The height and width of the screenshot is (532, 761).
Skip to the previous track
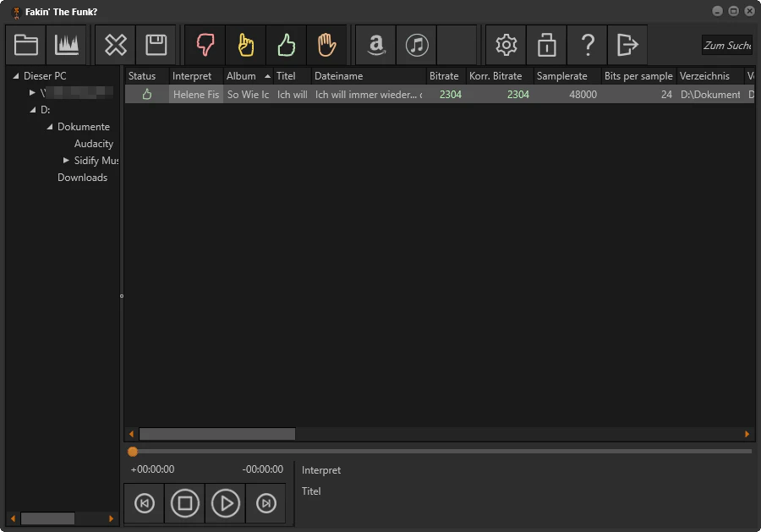(144, 503)
